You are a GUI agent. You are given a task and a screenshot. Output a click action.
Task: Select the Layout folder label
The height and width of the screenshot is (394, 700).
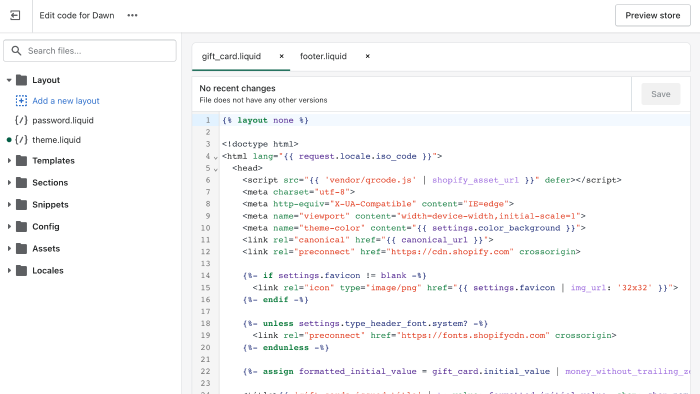[x=46, y=80]
